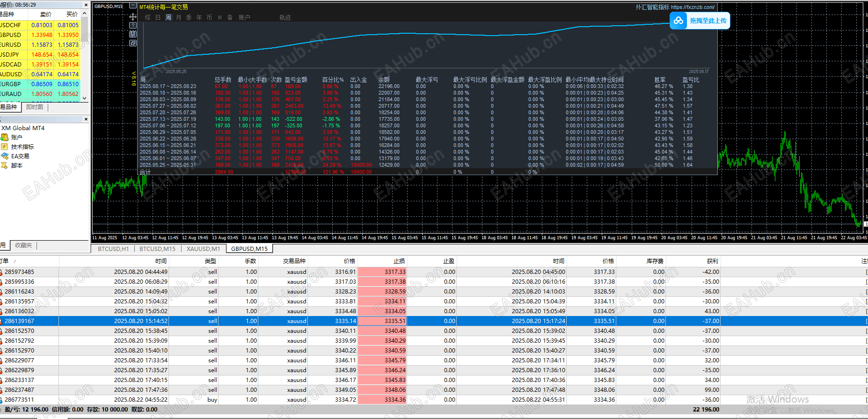Open the fxznzb.com link
Screen dimensions: 868x419
click(x=693, y=7)
